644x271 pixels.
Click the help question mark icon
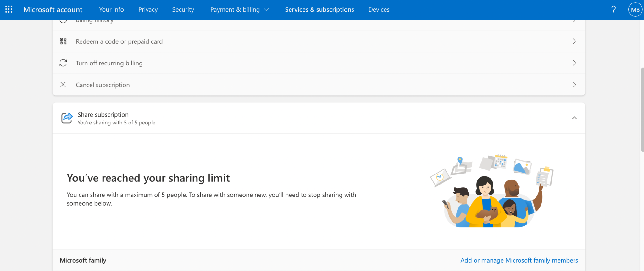(613, 9)
